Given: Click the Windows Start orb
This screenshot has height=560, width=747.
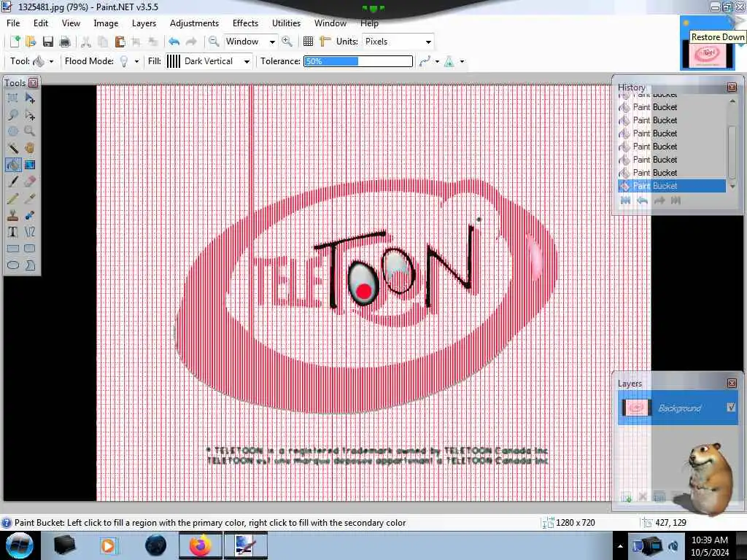Looking at the screenshot, I should (x=19, y=545).
